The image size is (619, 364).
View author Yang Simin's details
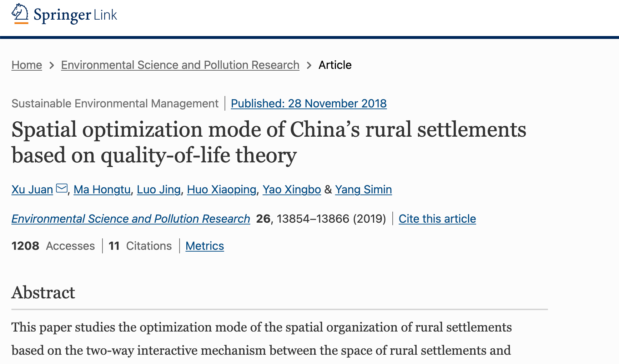(363, 189)
